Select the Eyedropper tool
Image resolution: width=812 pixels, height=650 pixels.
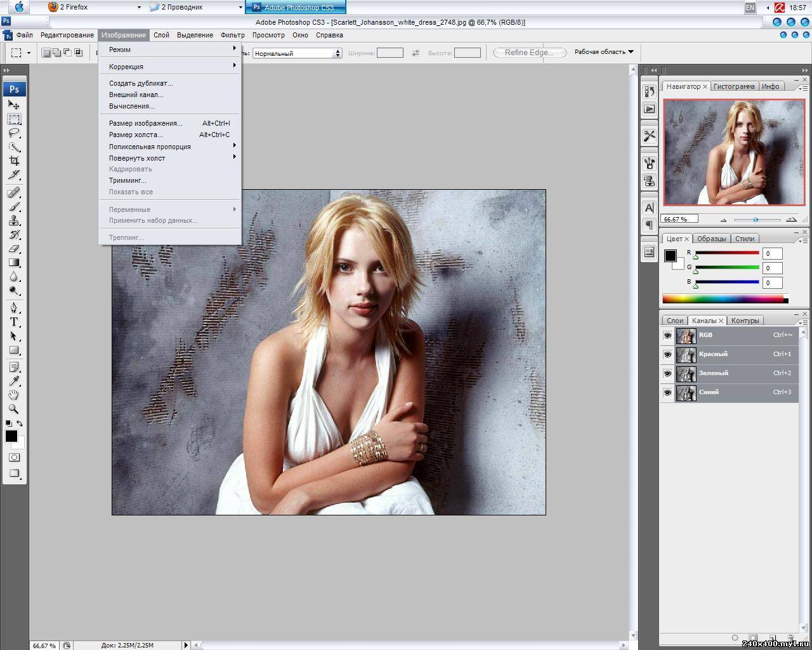14,381
